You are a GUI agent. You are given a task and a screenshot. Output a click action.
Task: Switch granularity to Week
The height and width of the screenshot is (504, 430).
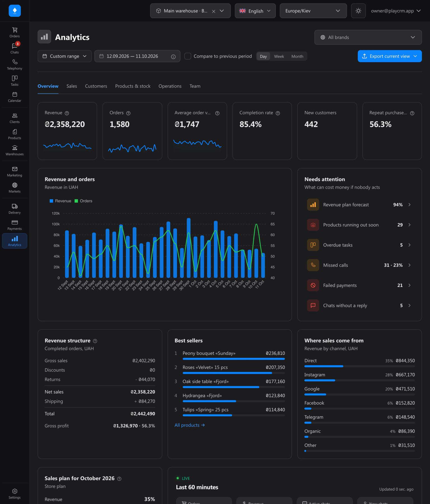(x=279, y=56)
